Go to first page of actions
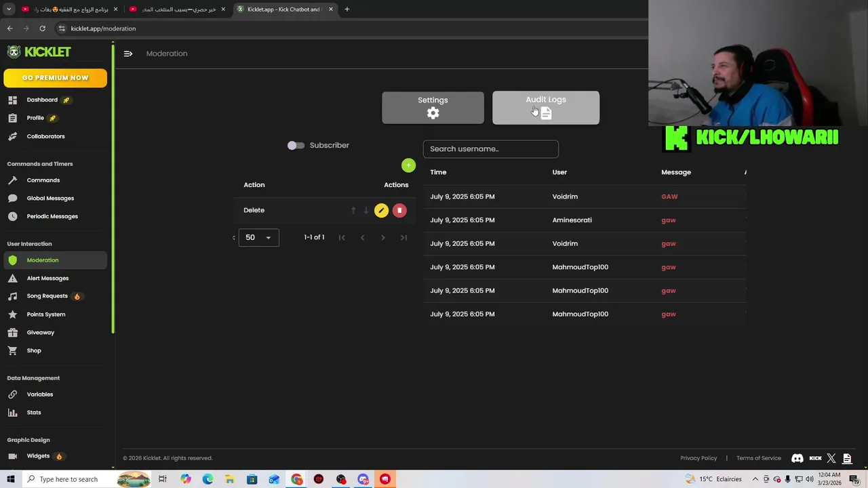 point(342,237)
